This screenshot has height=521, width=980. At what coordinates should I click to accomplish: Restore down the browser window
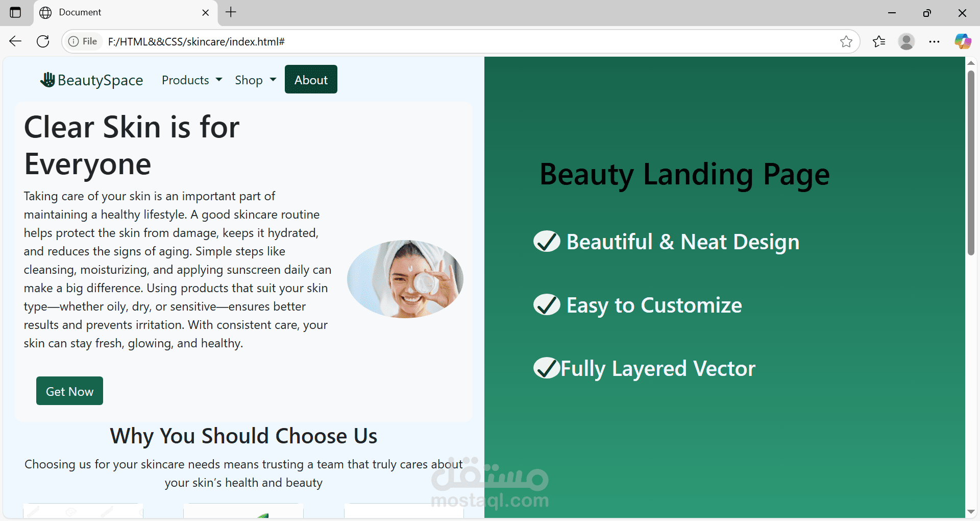pos(927,13)
